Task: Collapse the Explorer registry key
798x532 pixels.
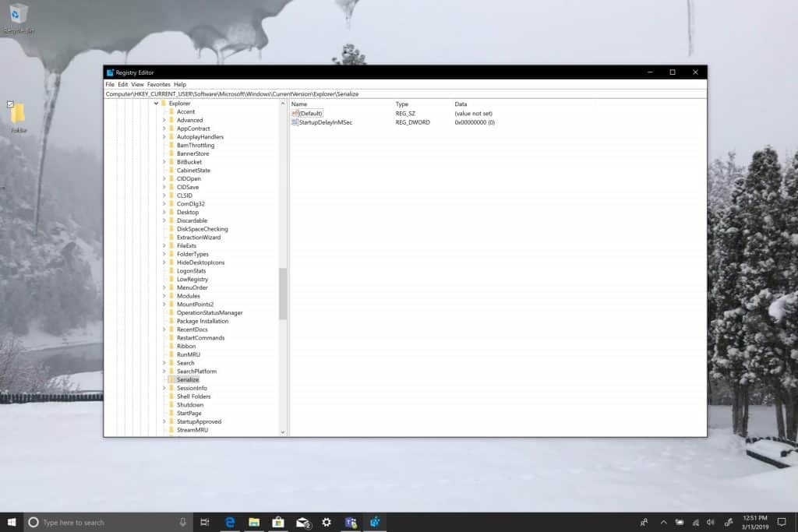Action: pyautogui.click(x=156, y=104)
